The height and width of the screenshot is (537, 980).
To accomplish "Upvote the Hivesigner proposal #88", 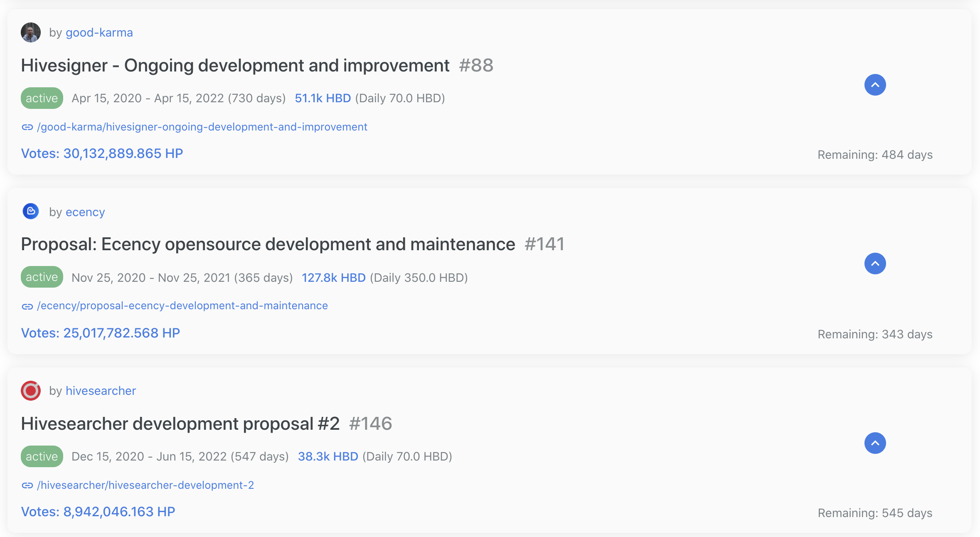I will coord(875,85).
